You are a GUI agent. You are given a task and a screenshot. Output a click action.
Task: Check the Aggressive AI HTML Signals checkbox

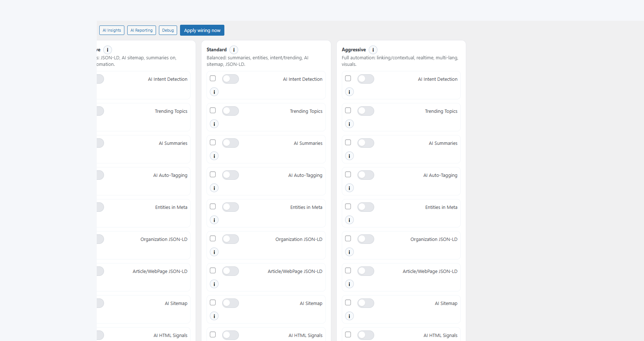coord(348,334)
